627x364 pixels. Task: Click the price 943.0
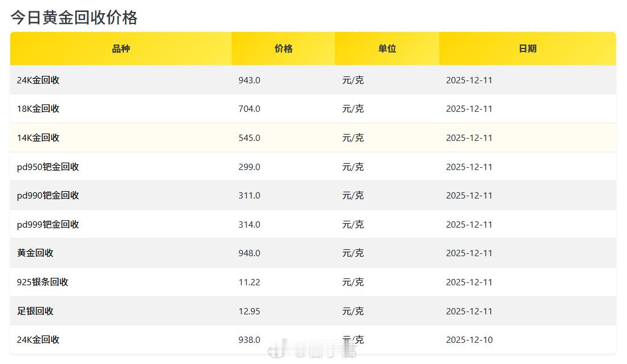point(249,80)
